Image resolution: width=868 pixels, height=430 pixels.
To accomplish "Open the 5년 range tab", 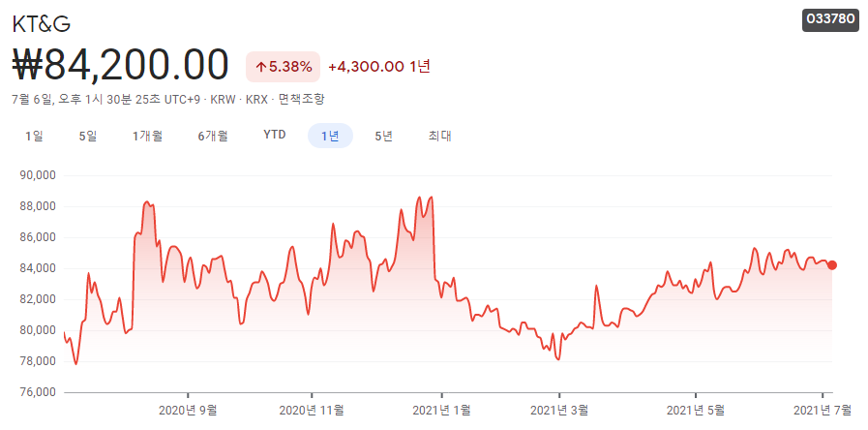I will 383,136.
